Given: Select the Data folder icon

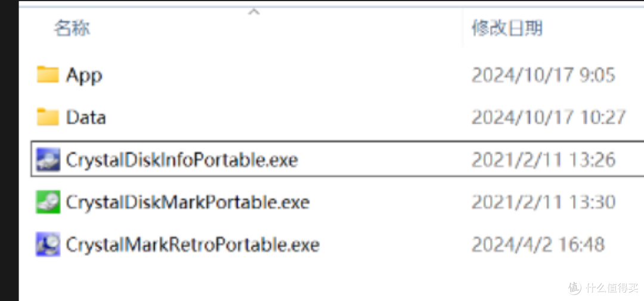Looking at the screenshot, I should coord(48,117).
